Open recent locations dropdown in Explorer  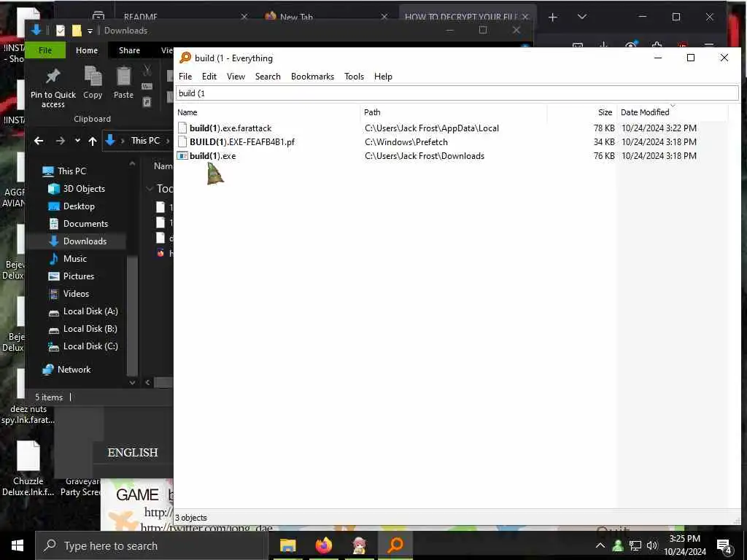click(77, 141)
